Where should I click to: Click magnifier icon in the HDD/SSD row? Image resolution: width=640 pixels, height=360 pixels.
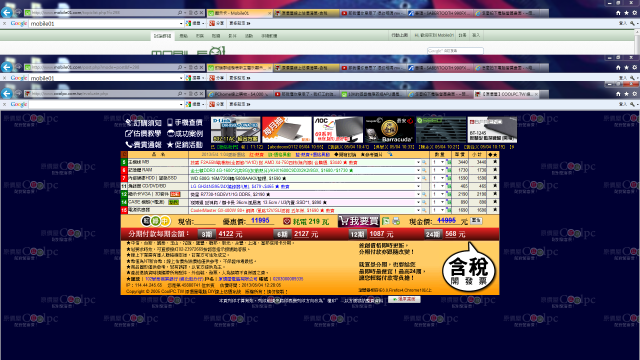pyautogui.click(x=424, y=178)
